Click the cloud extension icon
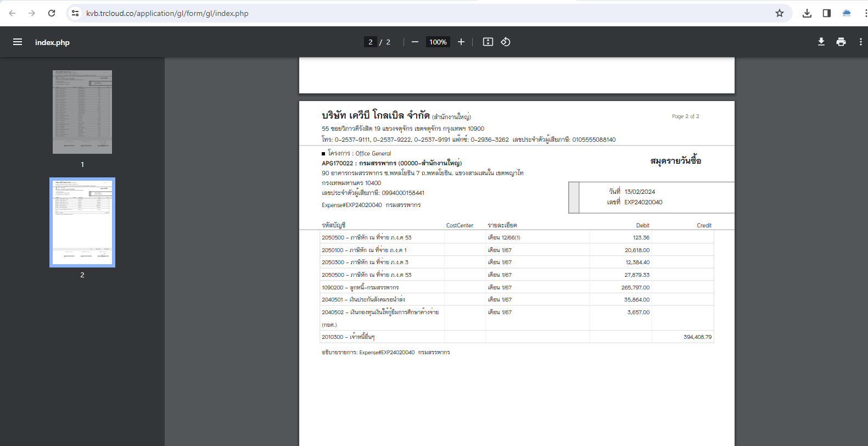Image resolution: width=868 pixels, height=446 pixels. coord(847,13)
